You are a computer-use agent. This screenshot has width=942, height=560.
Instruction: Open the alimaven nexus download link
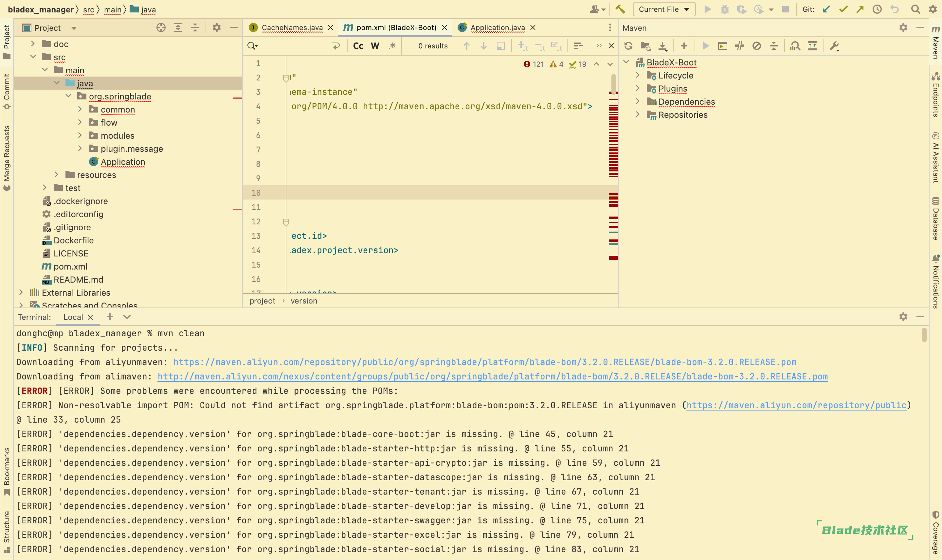click(x=493, y=376)
